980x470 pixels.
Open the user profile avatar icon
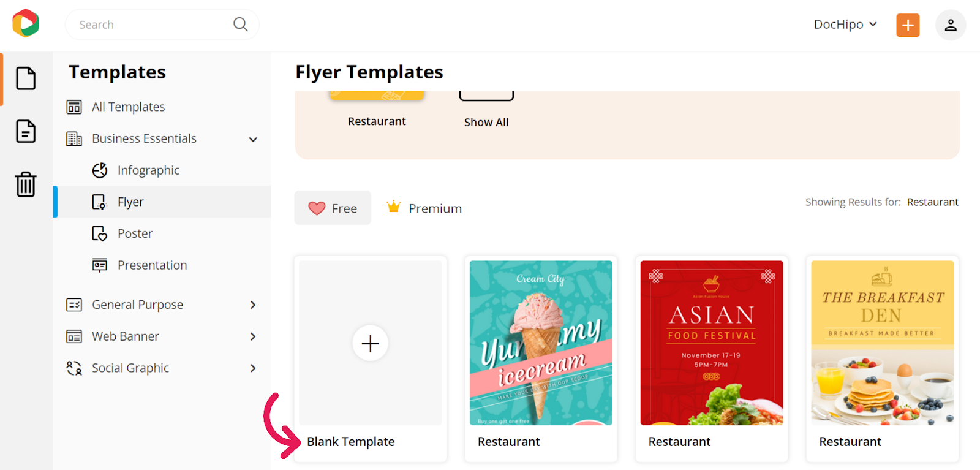tap(951, 25)
